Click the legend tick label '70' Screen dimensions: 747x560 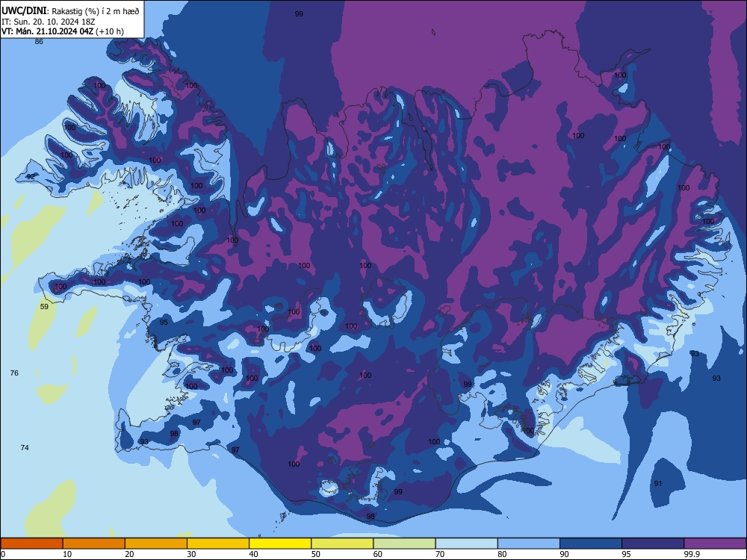tap(440, 554)
